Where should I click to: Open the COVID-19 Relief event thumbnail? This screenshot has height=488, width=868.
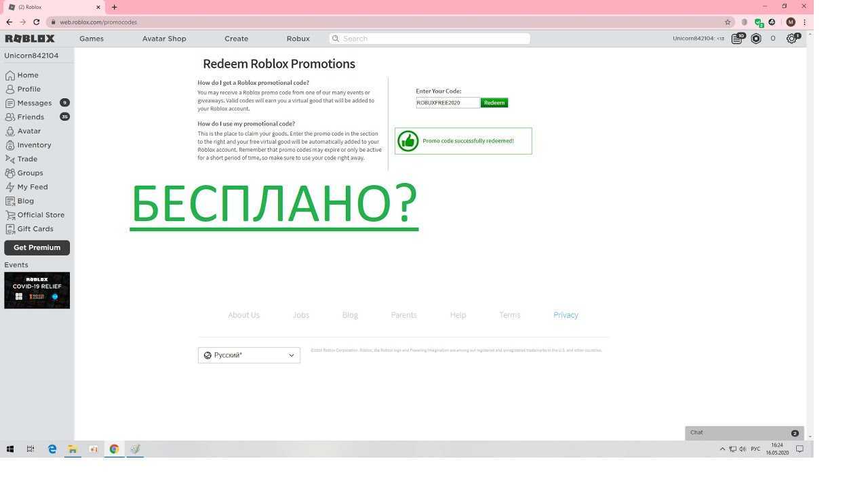pyautogui.click(x=37, y=291)
